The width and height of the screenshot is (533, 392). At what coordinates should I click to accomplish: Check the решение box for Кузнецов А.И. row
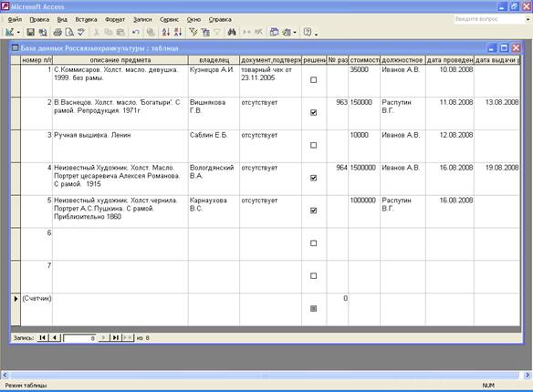pos(313,79)
